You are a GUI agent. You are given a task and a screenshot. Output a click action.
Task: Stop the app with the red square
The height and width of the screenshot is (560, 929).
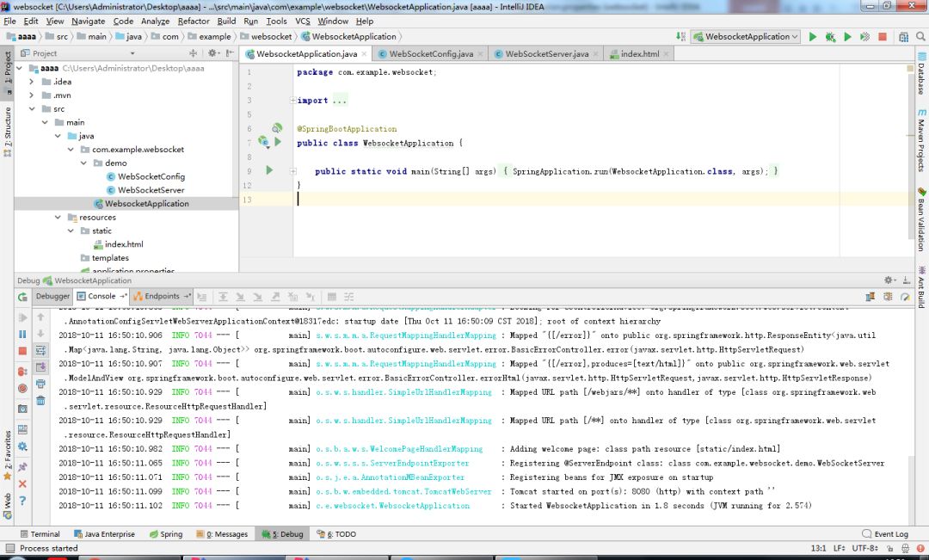click(883, 37)
